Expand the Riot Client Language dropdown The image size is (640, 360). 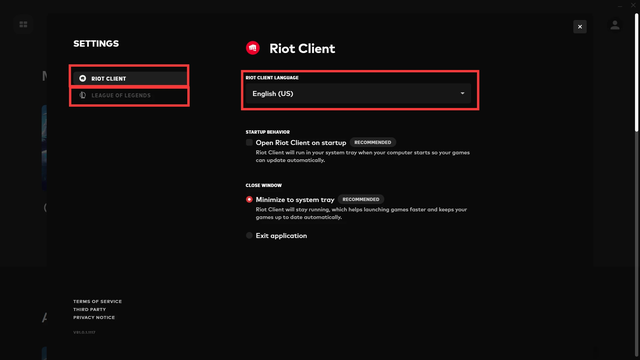coord(358,93)
